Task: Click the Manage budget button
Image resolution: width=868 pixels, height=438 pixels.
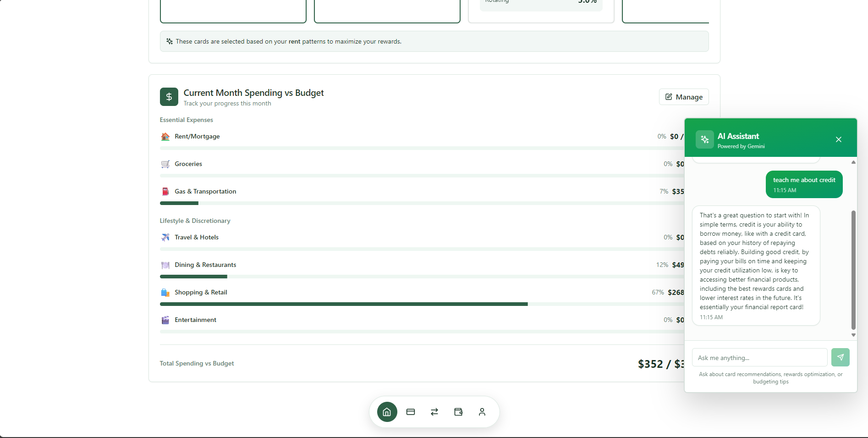Action: tap(684, 97)
